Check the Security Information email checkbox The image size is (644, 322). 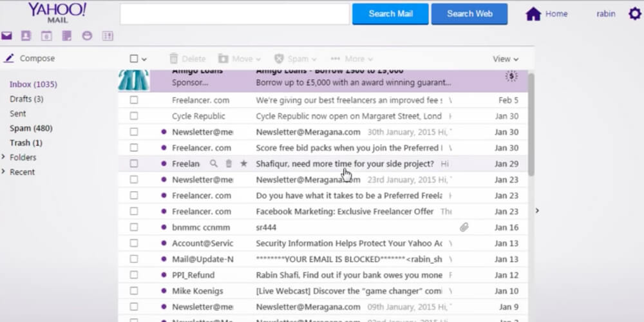pyautogui.click(x=134, y=243)
